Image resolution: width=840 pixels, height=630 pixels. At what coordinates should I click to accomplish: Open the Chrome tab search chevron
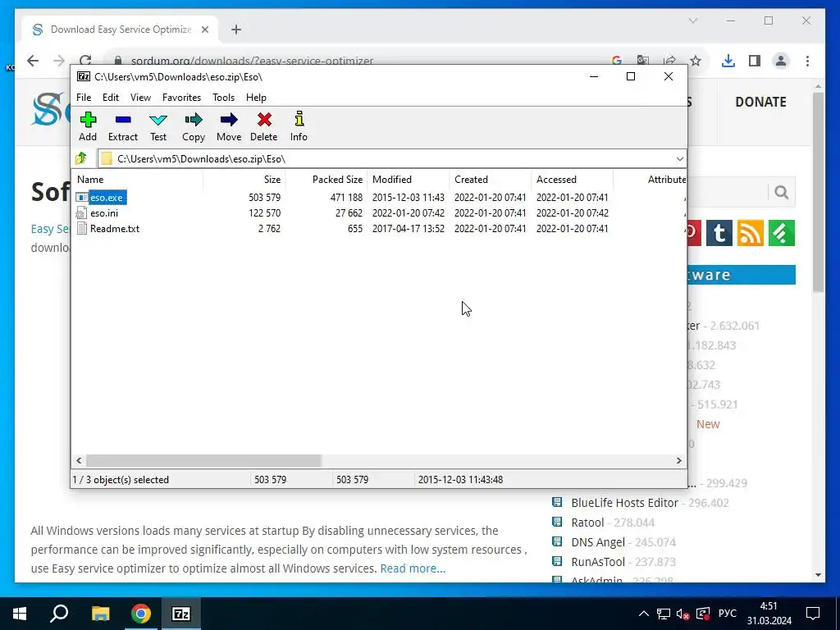692,21
